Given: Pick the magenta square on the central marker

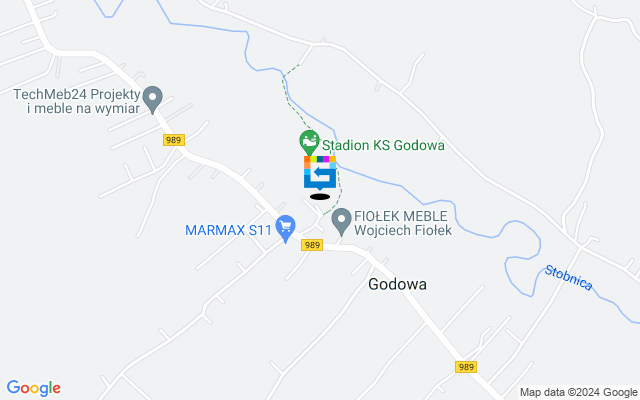Looking at the screenshot, I should tap(326, 159).
